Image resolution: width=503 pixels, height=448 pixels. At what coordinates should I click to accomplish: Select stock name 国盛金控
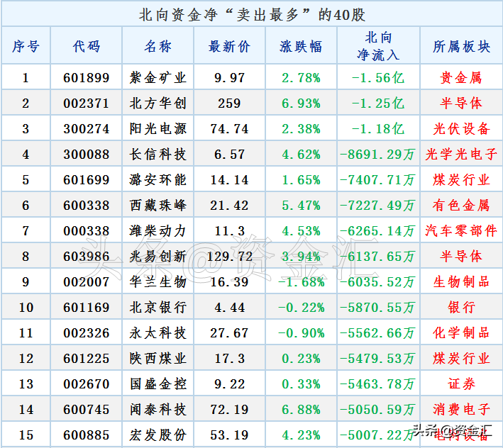157,384
